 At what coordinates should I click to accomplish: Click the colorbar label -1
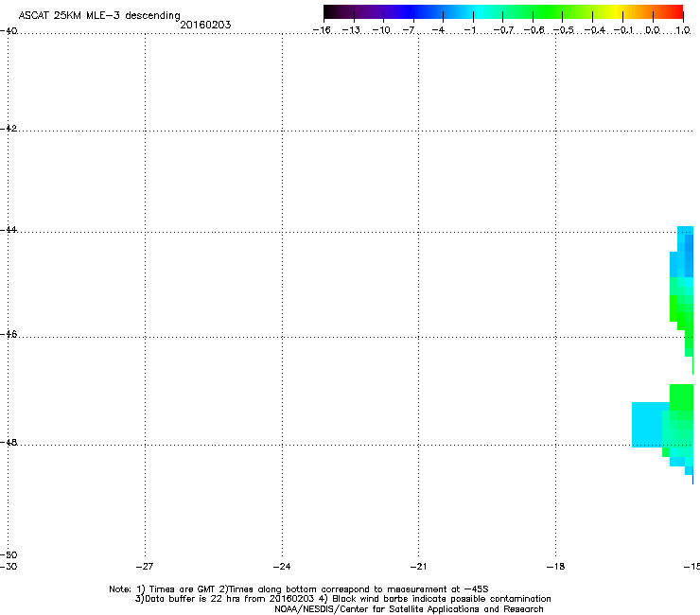469,30
